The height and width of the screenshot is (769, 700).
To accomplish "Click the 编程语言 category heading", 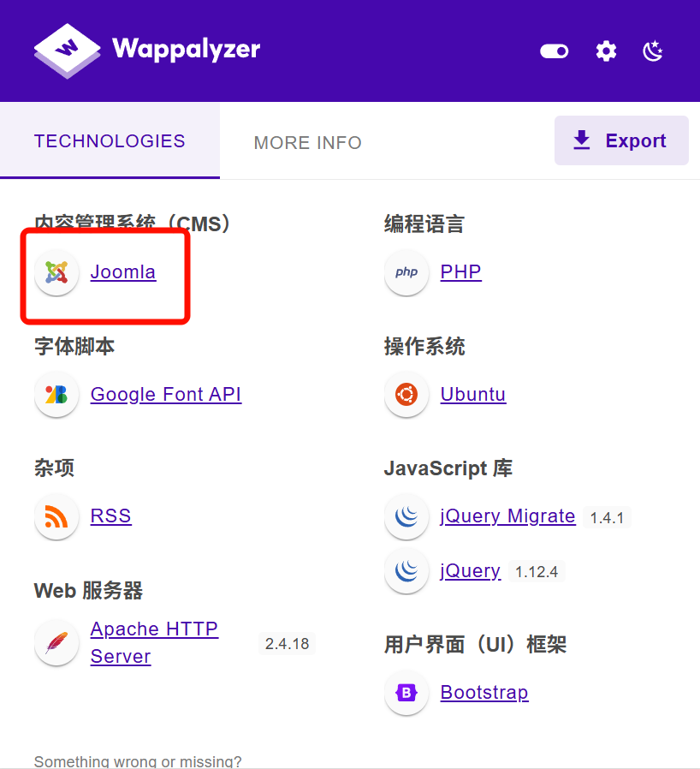I will point(424,224).
